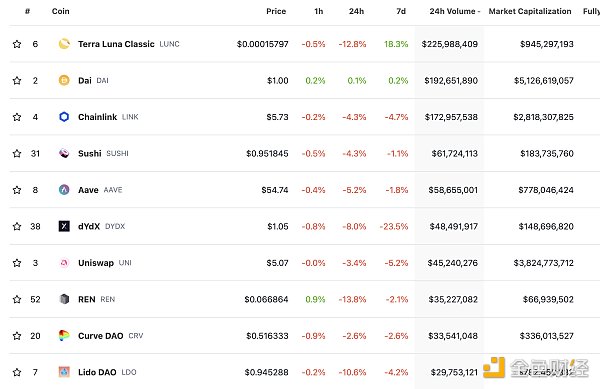
Task: Click the Aave coin logo icon
Action: pyautogui.click(x=64, y=190)
